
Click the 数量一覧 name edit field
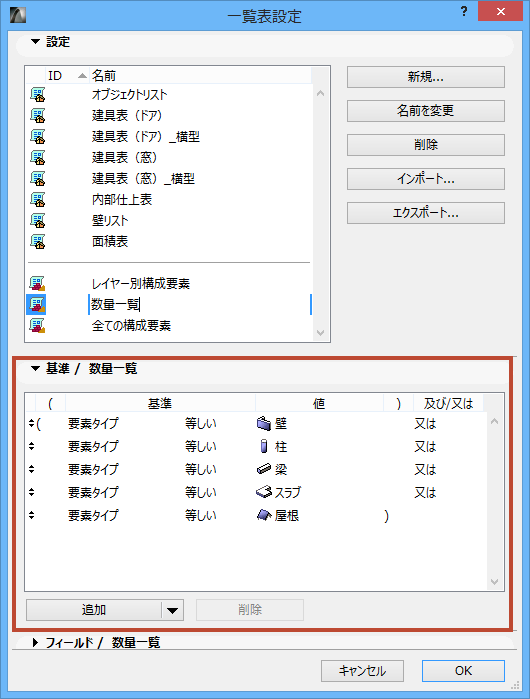click(200, 304)
